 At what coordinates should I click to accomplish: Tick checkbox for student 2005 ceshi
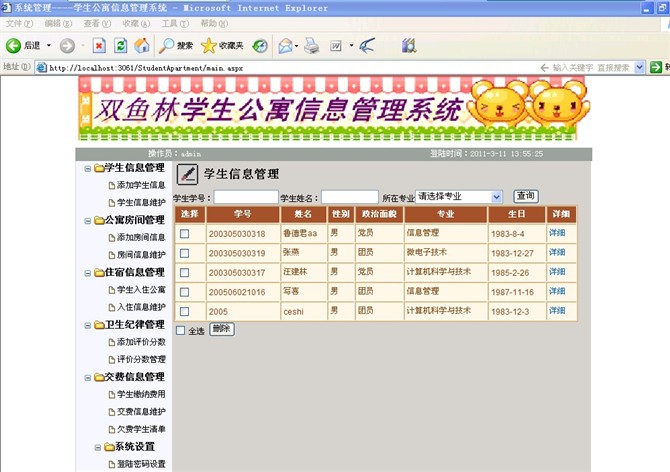click(x=185, y=311)
